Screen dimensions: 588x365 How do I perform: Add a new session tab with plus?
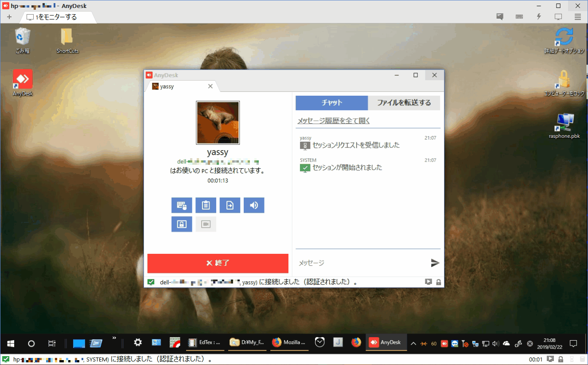coord(9,17)
